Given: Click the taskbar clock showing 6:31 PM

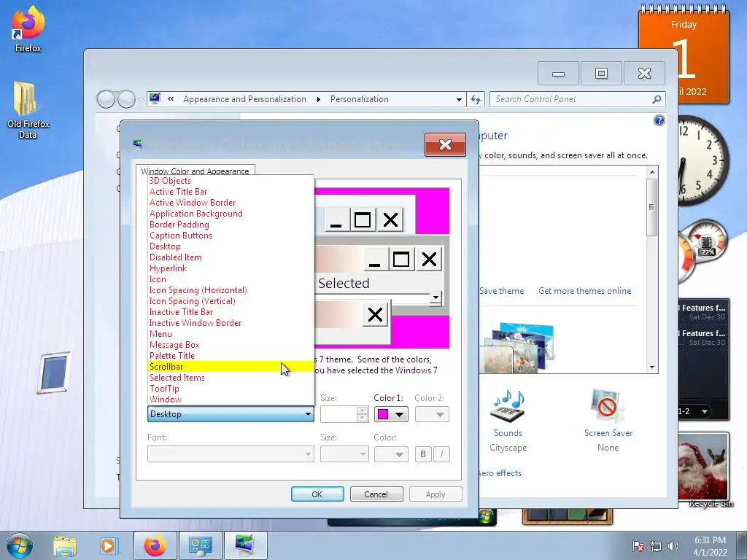Looking at the screenshot, I should pyautogui.click(x=710, y=546).
